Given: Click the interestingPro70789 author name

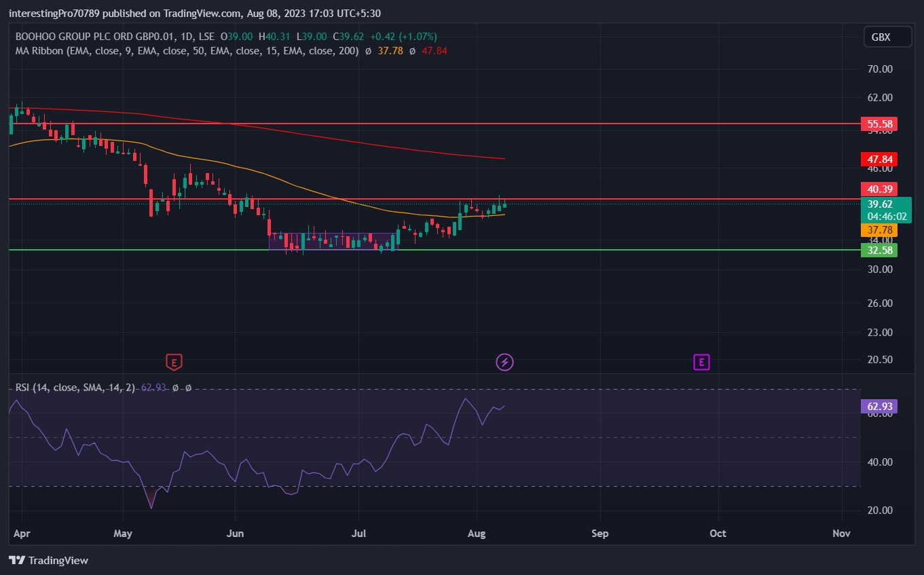Looking at the screenshot, I should click(54, 13).
